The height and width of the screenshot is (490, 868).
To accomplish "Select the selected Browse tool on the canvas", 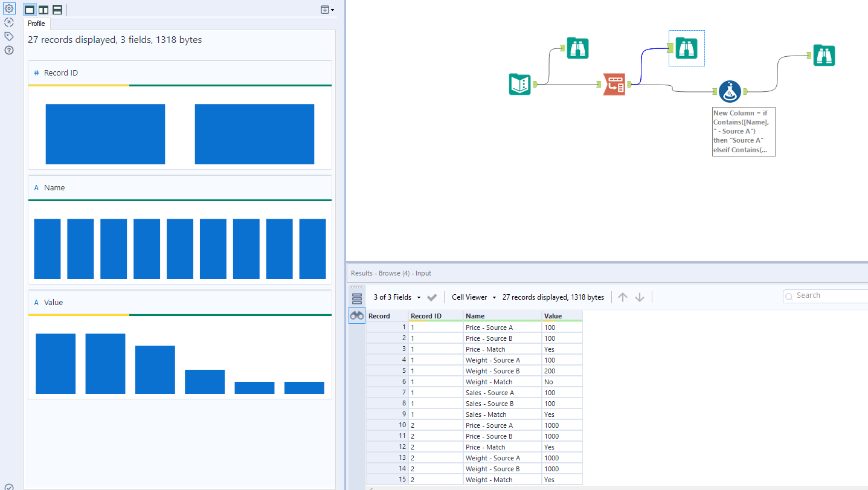I will point(686,48).
